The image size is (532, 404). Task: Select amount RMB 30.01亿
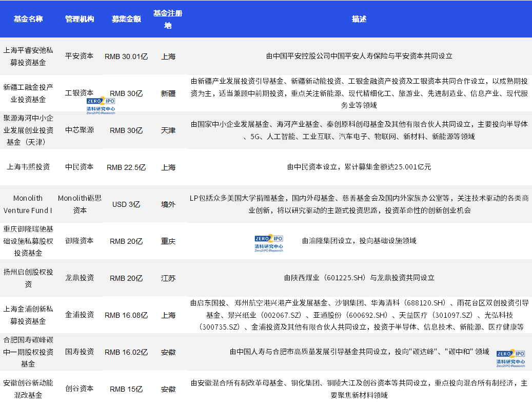[126, 56]
